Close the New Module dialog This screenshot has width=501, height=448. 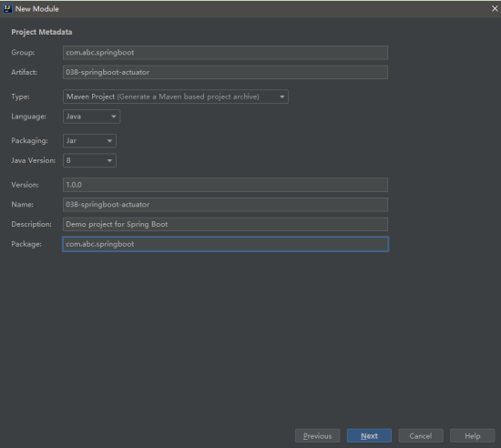click(495, 8)
